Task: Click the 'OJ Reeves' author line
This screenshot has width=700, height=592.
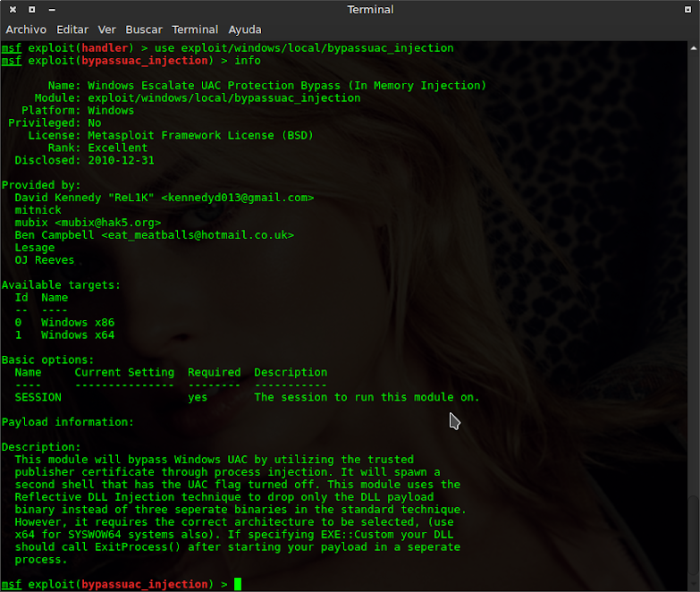Action: tap(45, 260)
